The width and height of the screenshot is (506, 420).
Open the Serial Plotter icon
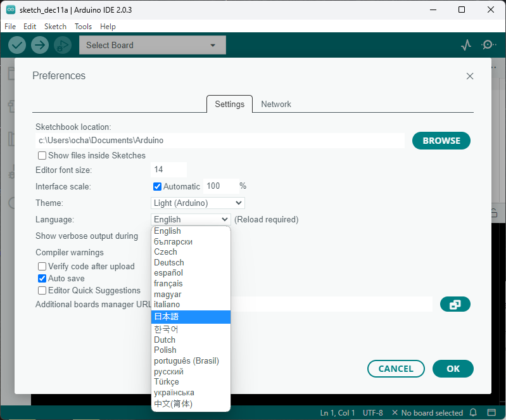click(466, 45)
